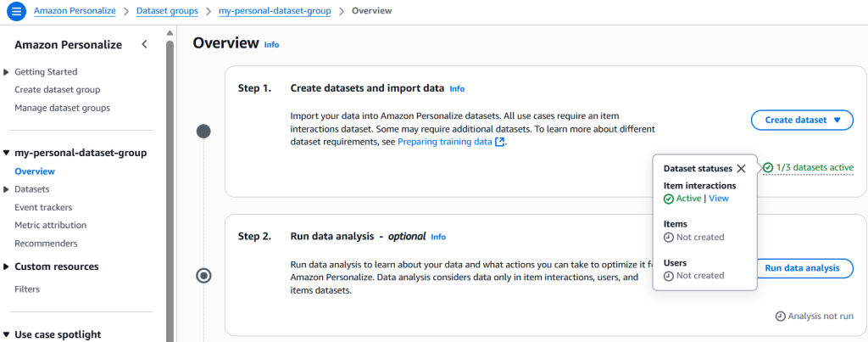Click the Step 2 timeline circle
The image size is (868, 342).
pos(203,276)
